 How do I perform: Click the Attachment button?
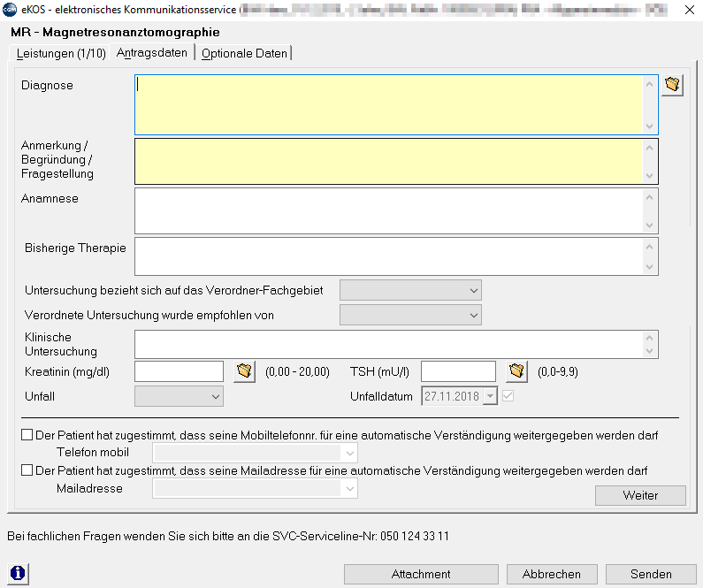(x=421, y=574)
